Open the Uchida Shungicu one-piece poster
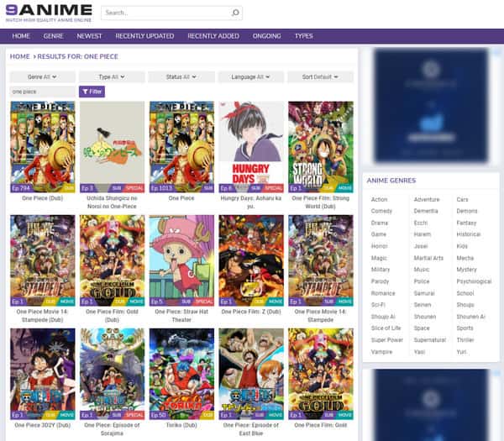This screenshot has width=504, height=441. coord(113,147)
